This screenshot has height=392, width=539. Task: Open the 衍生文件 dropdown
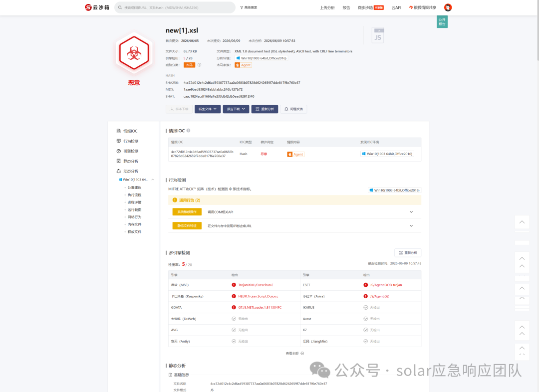[x=208, y=109]
